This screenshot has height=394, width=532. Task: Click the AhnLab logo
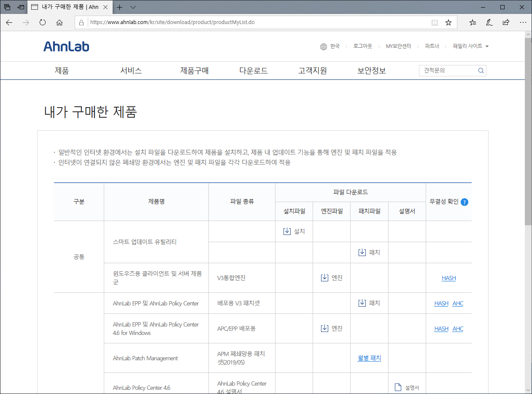[66, 46]
